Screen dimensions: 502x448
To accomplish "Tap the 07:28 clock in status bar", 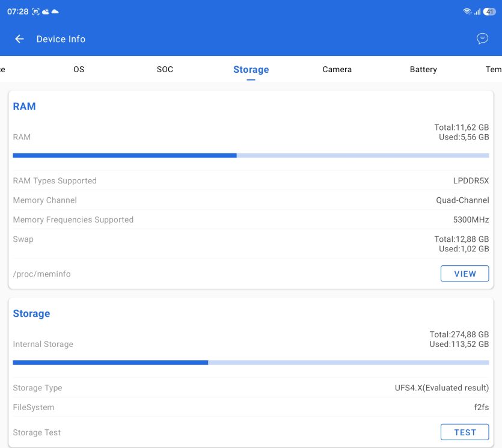I will point(17,12).
